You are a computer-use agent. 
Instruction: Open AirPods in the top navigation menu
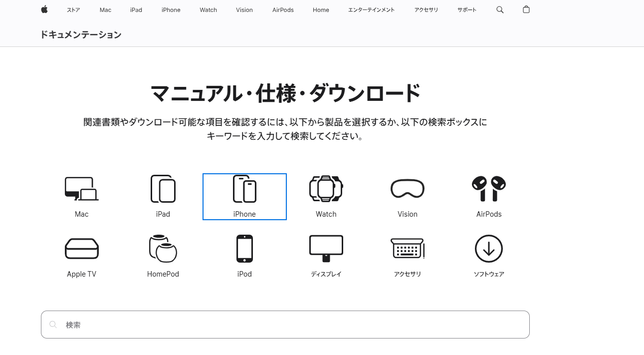tap(283, 10)
